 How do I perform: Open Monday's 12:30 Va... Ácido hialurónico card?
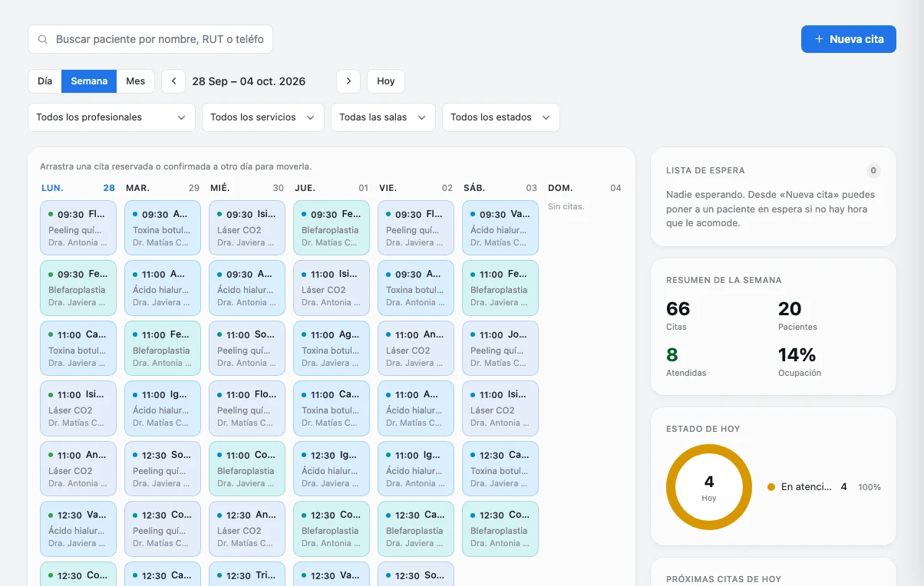coord(78,528)
